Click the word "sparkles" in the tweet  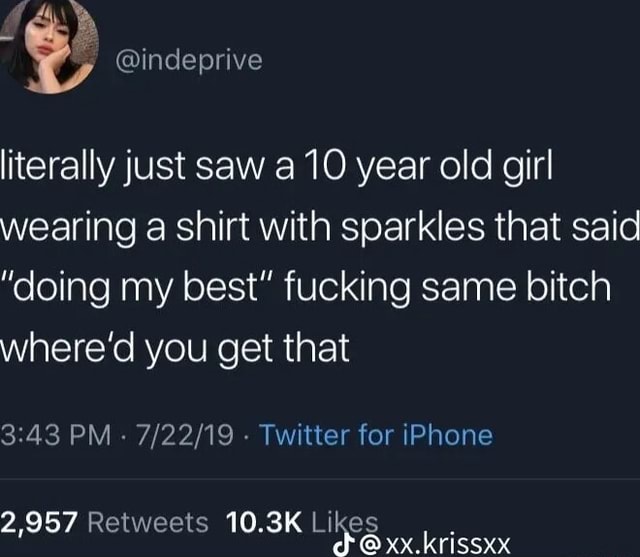[x=413, y=229]
